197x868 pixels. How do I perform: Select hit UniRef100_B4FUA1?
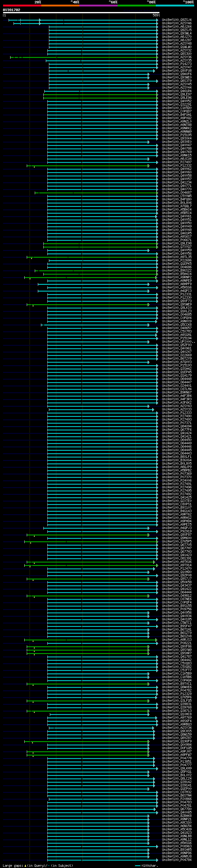[x=177, y=115]
